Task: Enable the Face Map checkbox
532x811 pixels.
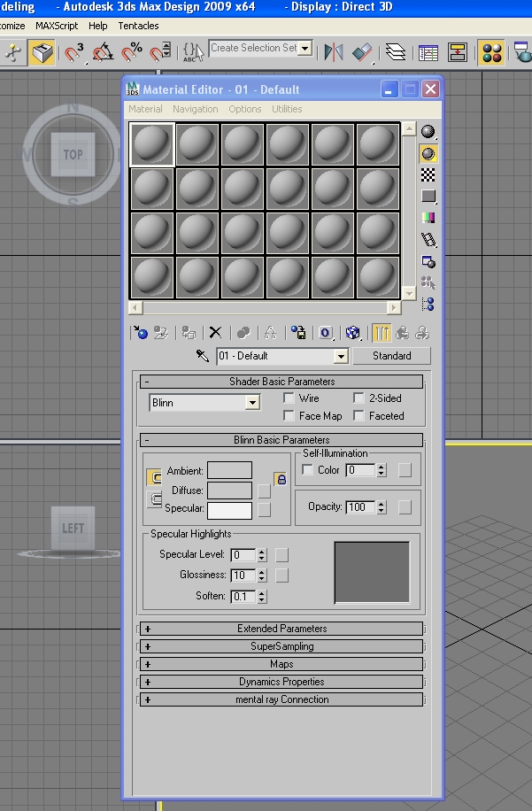Action: [x=289, y=415]
